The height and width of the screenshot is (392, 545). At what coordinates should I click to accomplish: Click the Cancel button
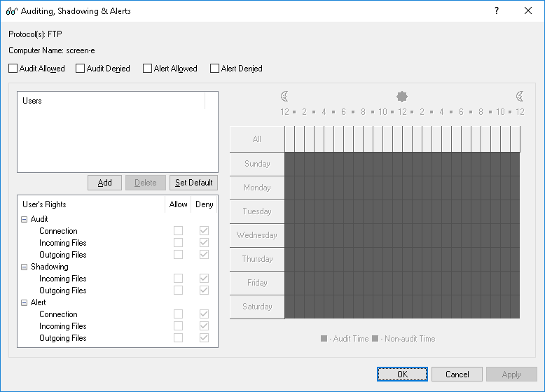(457, 374)
